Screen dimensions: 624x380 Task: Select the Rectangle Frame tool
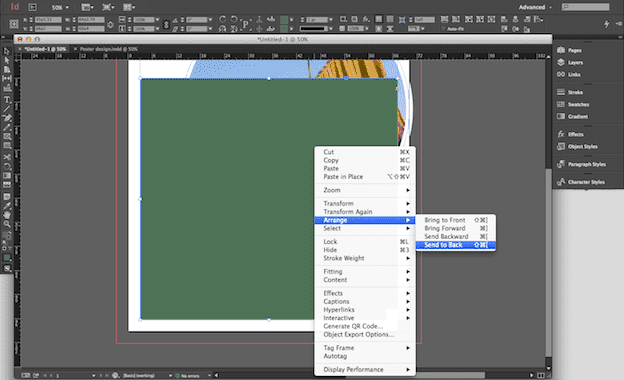(x=7, y=137)
